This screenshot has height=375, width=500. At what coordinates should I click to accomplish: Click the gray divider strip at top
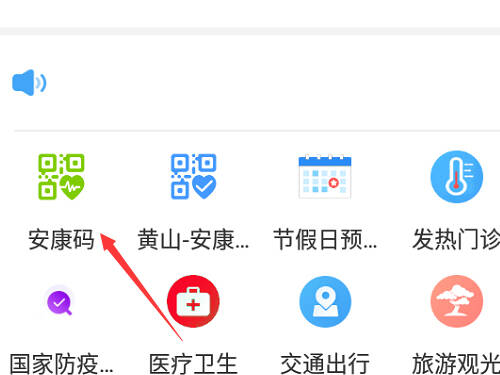pos(250,31)
